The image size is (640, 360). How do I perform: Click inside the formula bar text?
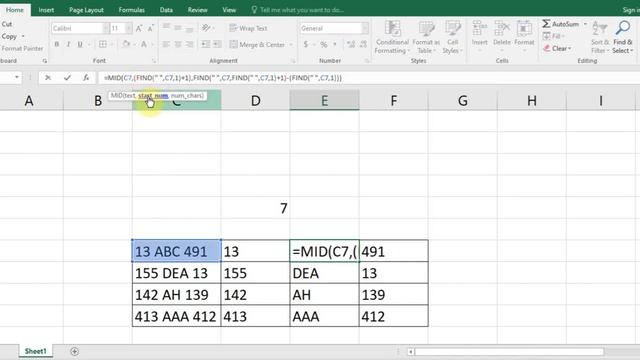coord(222,78)
